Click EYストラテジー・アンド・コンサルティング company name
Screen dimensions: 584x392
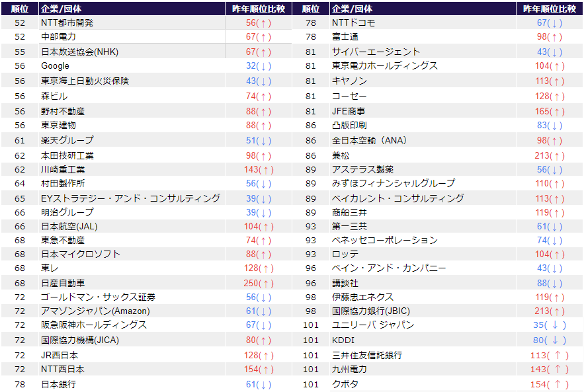point(130,198)
